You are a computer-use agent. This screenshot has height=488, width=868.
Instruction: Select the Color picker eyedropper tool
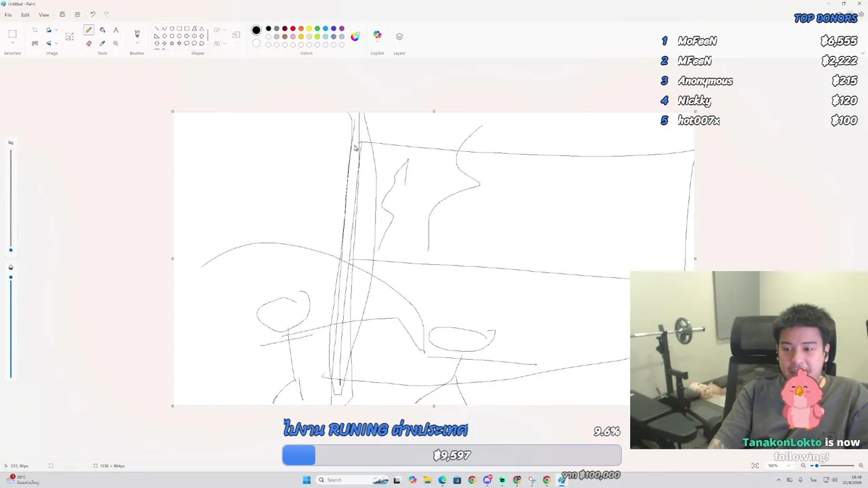click(x=102, y=43)
